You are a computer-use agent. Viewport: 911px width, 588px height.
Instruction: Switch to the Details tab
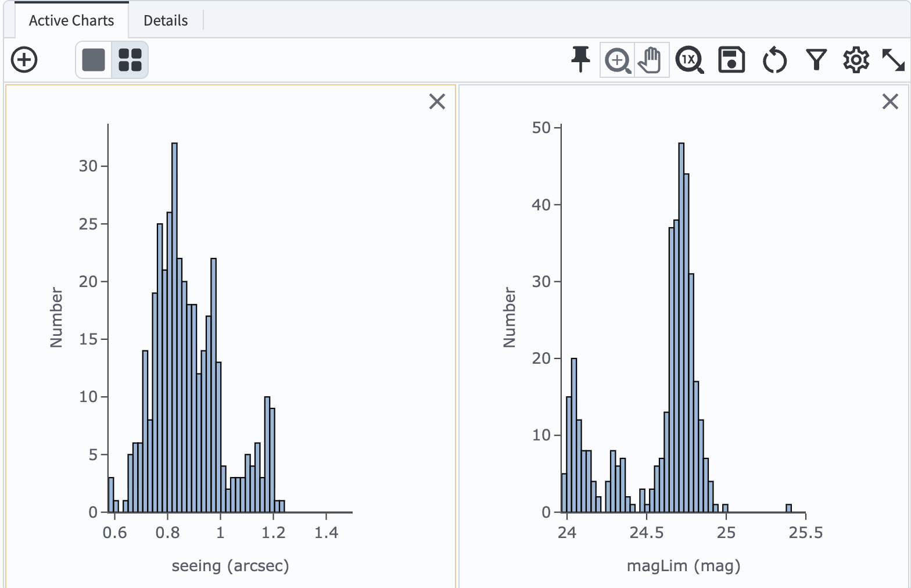[166, 21]
